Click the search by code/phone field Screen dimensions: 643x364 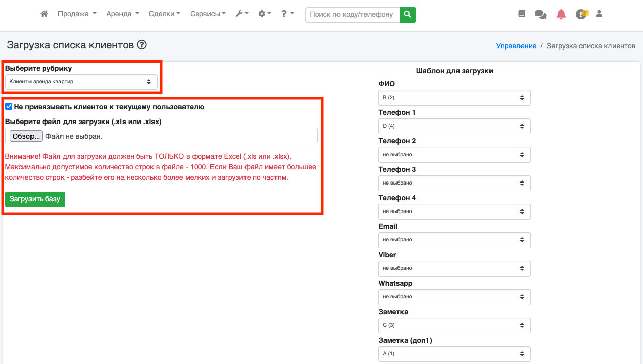pyautogui.click(x=352, y=15)
